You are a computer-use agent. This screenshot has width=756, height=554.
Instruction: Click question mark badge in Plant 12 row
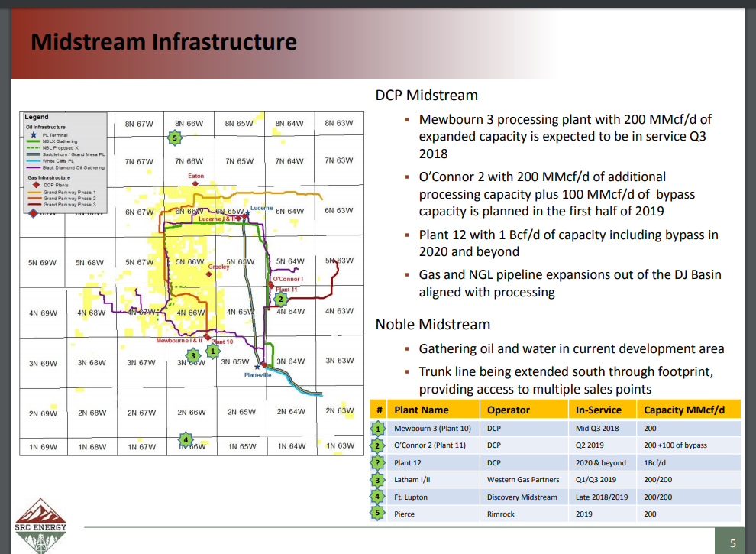pos(377,463)
